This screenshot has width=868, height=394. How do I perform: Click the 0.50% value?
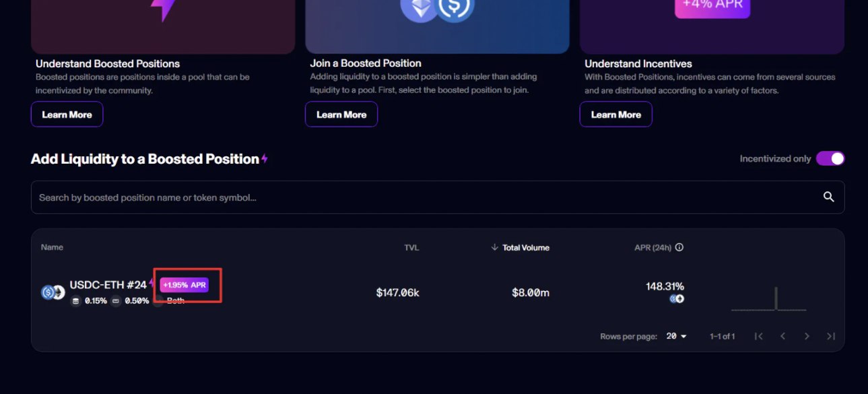pos(137,301)
